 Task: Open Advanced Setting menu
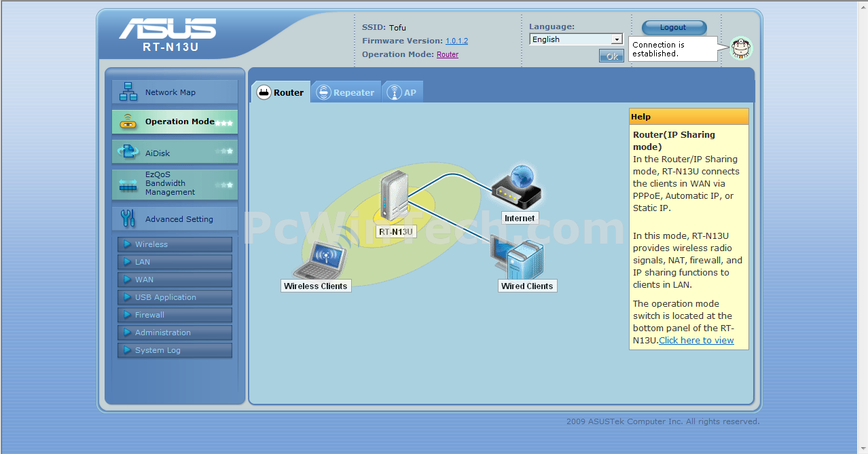[175, 219]
